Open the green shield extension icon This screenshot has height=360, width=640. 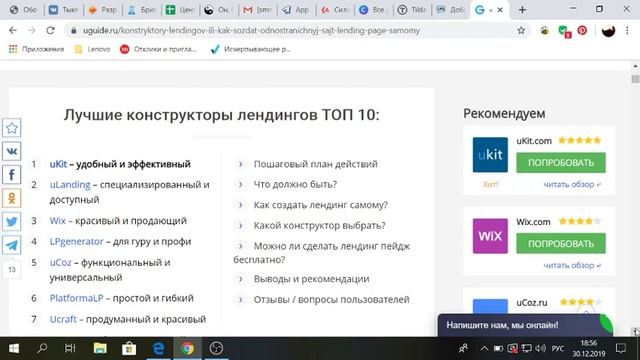(564, 31)
